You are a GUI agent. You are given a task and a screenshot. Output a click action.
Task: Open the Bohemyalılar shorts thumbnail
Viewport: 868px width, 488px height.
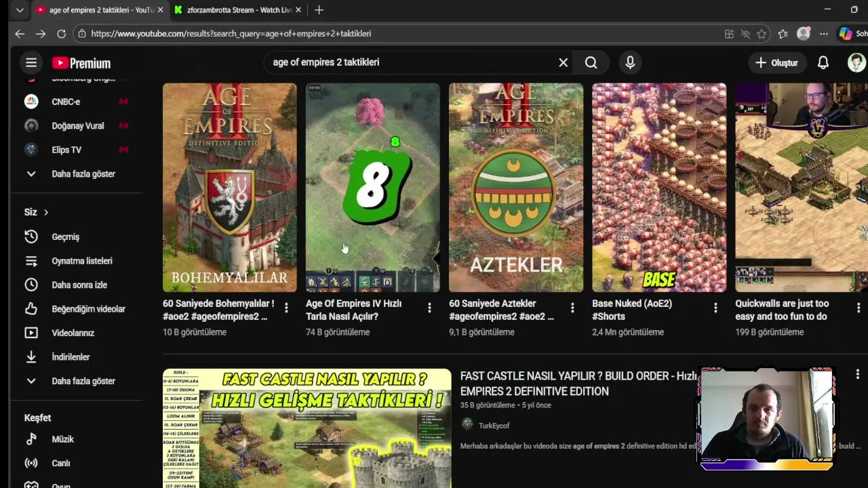229,188
